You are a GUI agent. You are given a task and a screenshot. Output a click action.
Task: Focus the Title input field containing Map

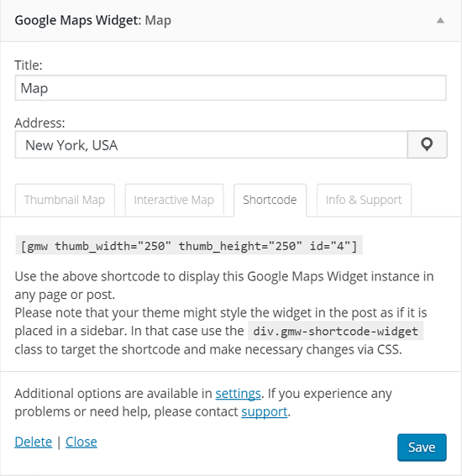[230, 88]
